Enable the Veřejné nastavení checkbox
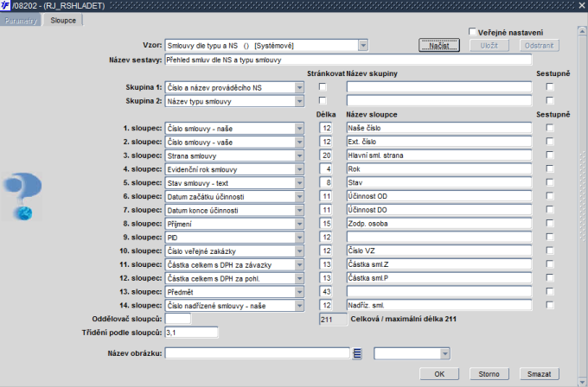This screenshot has height=387, width=588. click(x=472, y=32)
